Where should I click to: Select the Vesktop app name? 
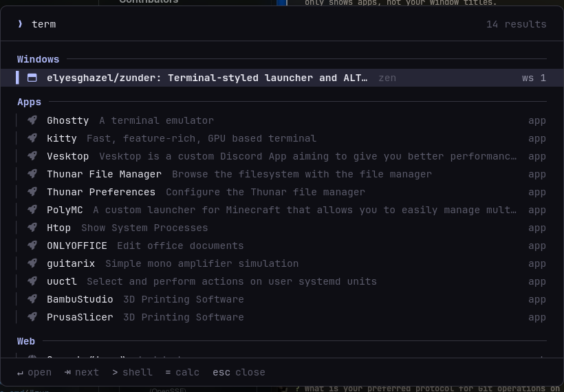67,156
